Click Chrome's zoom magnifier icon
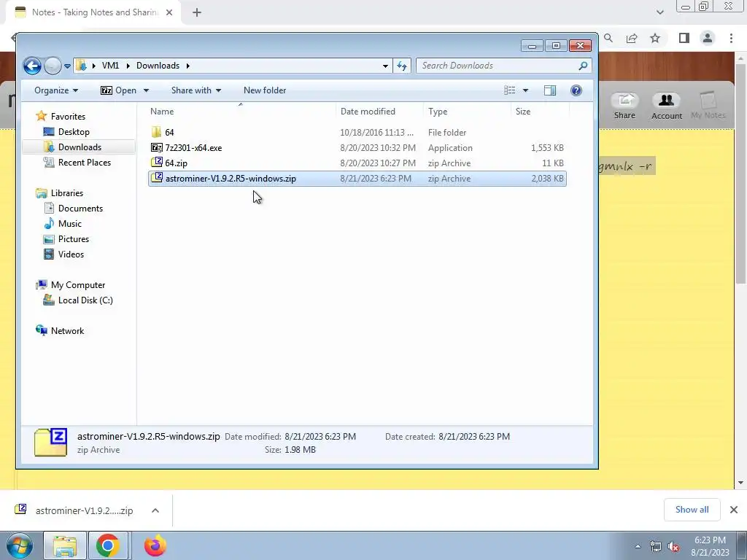 (x=608, y=38)
